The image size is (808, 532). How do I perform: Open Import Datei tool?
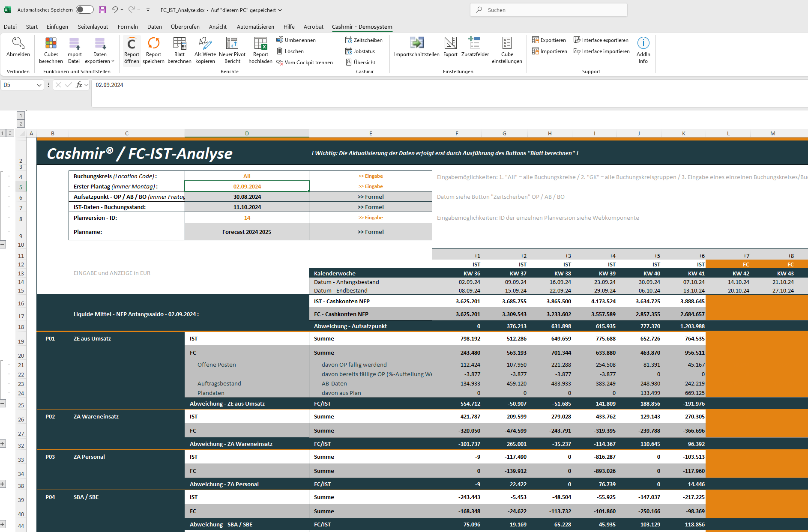(74, 50)
